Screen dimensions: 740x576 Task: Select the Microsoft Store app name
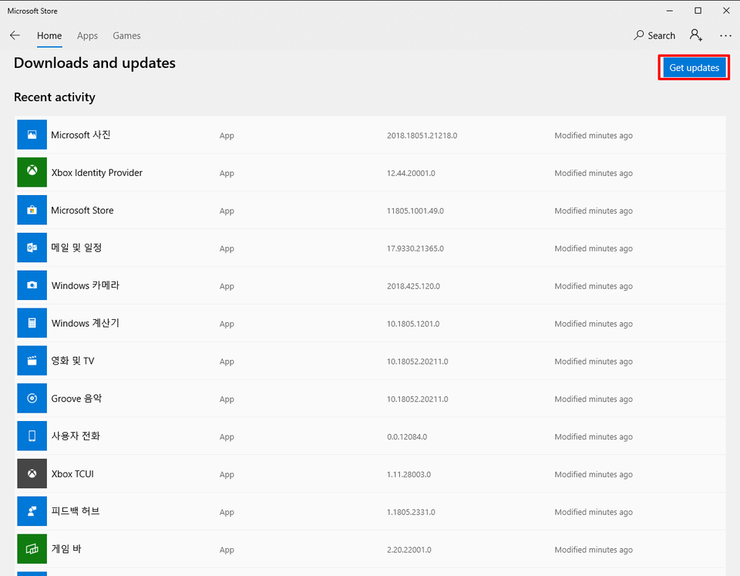click(82, 211)
